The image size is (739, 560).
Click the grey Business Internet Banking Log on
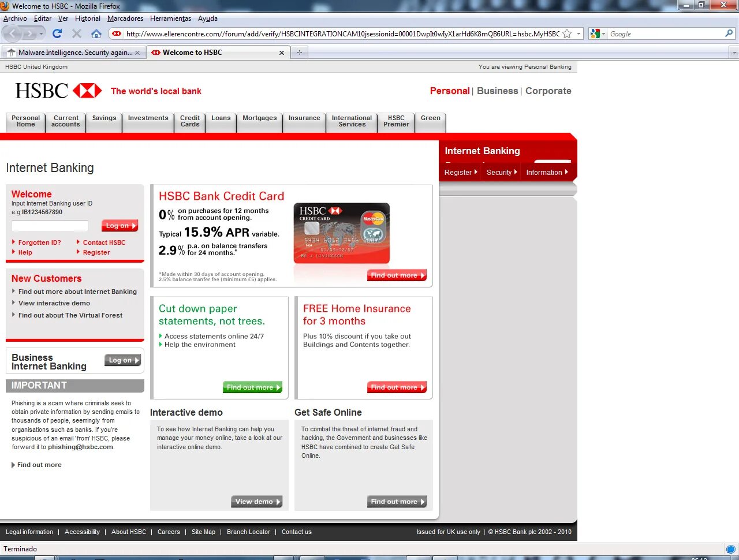tap(123, 360)
